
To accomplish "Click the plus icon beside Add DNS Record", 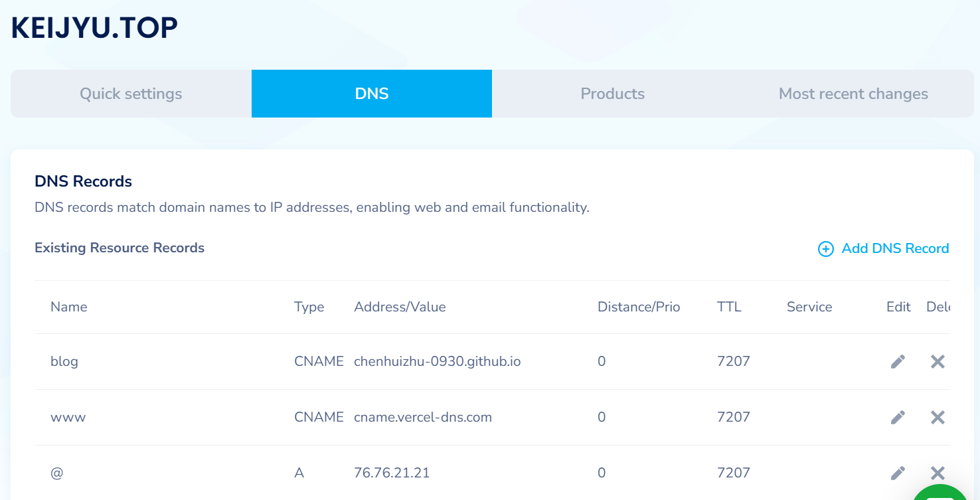I will point(825,249).
